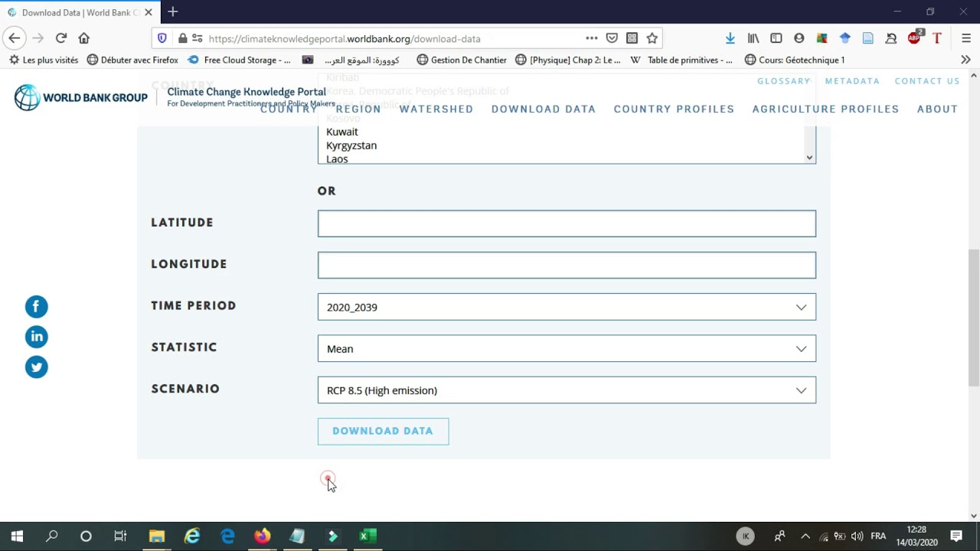Open Excel from the taskbar
The image size is (980, 551).
pyautogui.click(x=367, y=536)
